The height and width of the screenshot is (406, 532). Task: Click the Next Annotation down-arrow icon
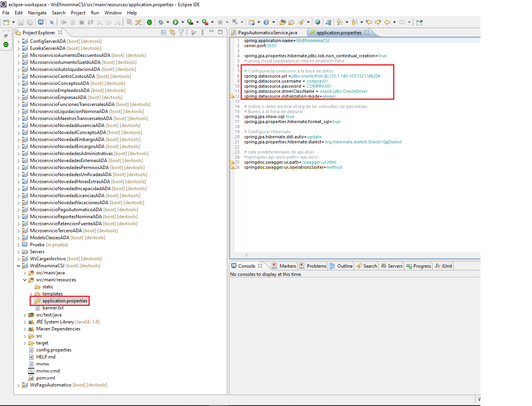(x=339, y=22)
